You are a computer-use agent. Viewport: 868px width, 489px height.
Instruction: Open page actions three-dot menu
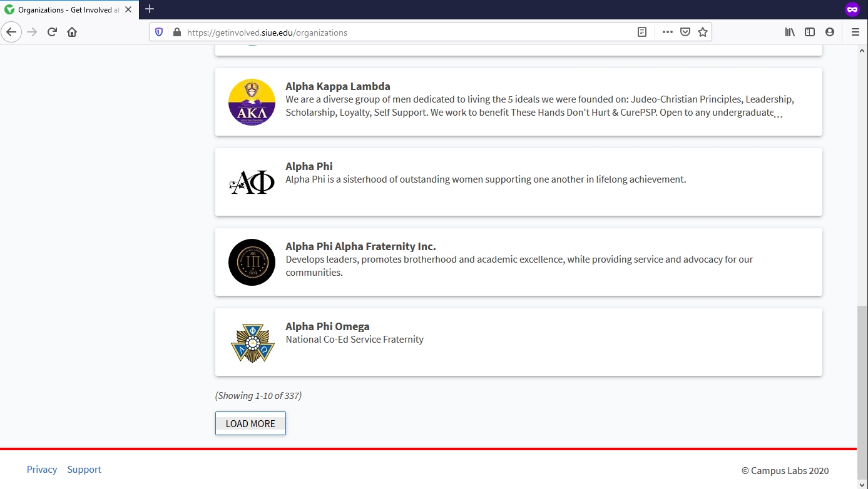pos(667,32)
